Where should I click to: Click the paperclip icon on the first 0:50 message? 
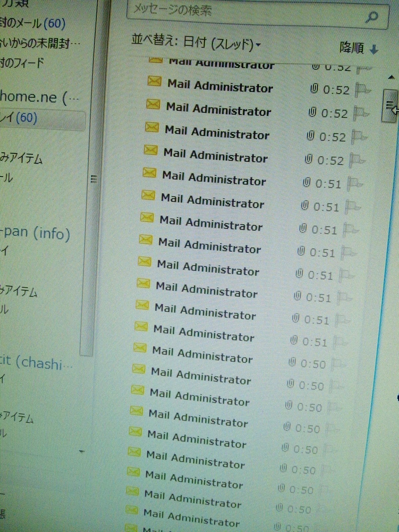[x=292, y=362]
